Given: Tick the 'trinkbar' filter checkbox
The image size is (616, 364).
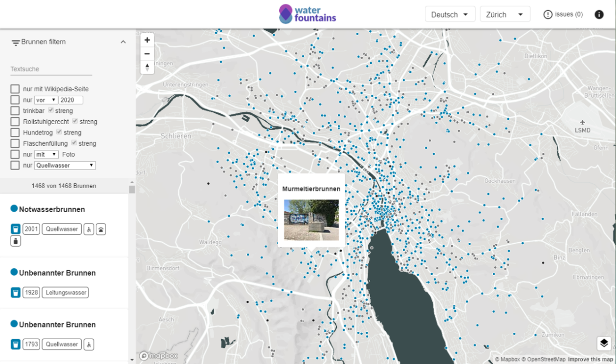Looking at the screenshot, I should pos(15,111).
